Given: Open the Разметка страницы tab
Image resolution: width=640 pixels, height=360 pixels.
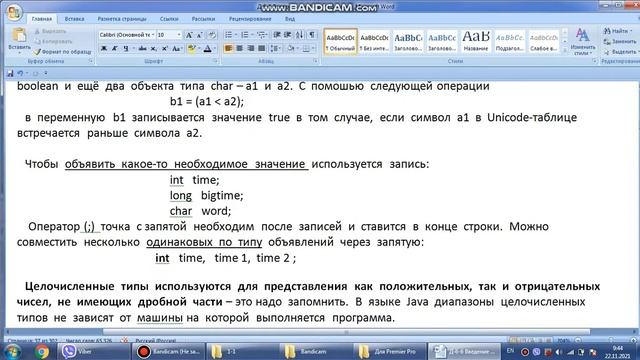Looking at the screenshot, I should 122,19.
